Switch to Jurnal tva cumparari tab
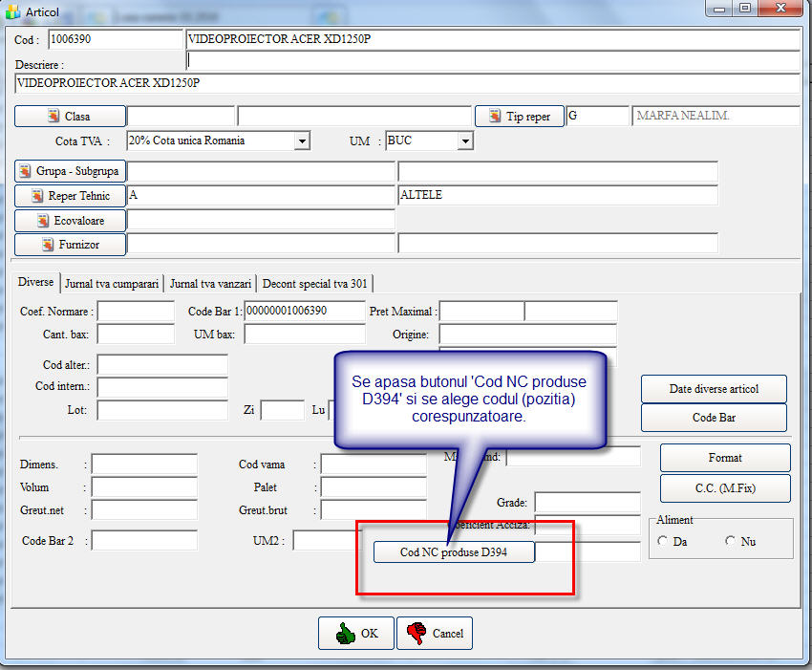Screen dimensions: 812x670 pos(111,284)
